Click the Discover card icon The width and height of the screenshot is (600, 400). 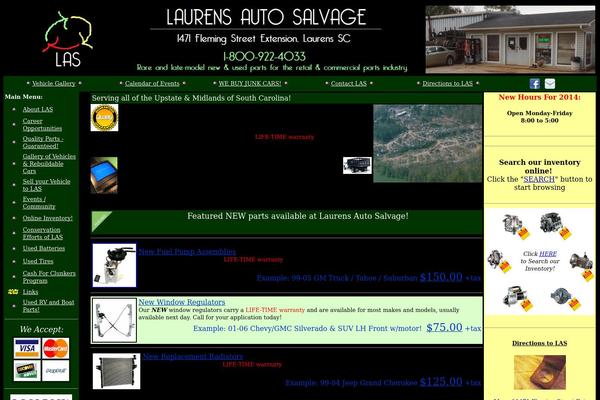pyautogui.click(x=27, y=371)
